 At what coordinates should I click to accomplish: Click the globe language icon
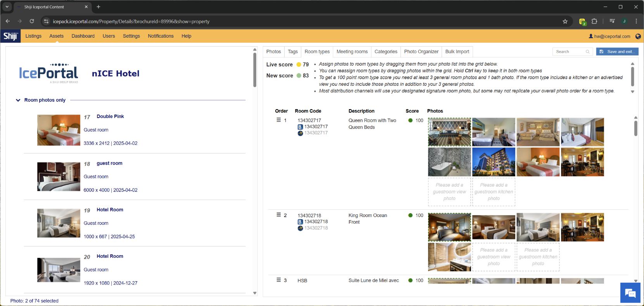tap(638, 36)
